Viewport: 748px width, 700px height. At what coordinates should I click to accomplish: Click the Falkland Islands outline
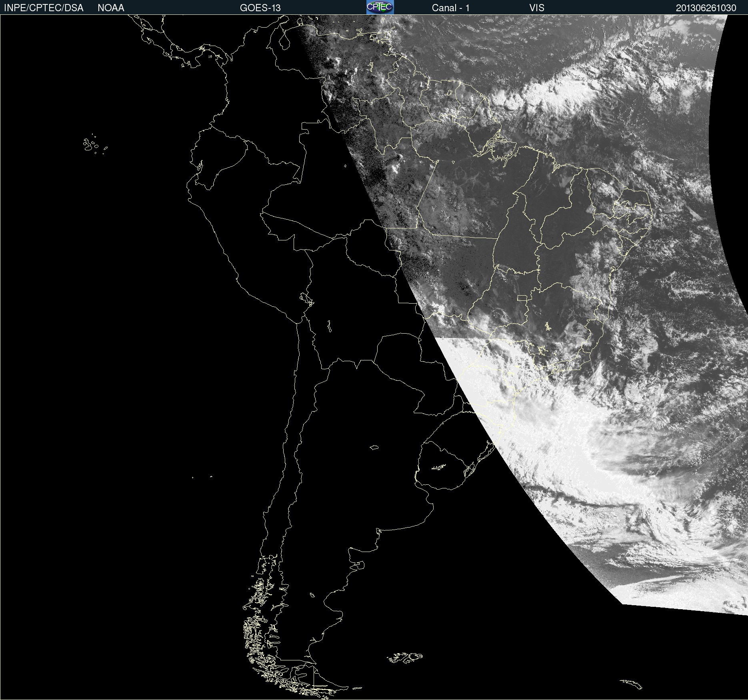(404, 657)
